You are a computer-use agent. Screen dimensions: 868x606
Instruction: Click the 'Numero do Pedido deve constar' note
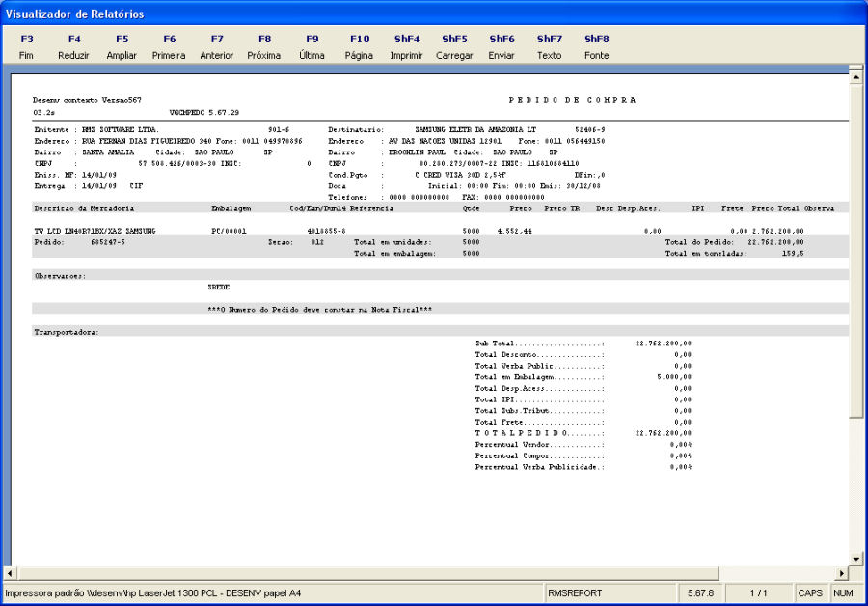(319, 310)
